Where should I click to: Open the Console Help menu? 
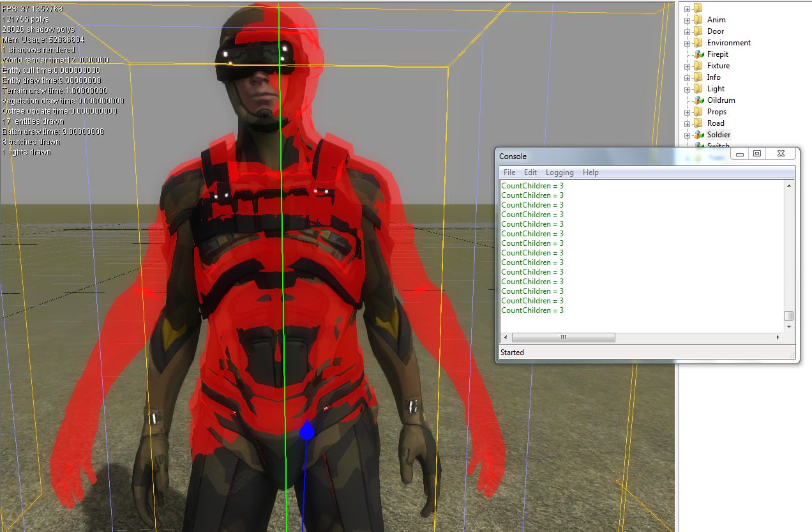coord(590,172)
